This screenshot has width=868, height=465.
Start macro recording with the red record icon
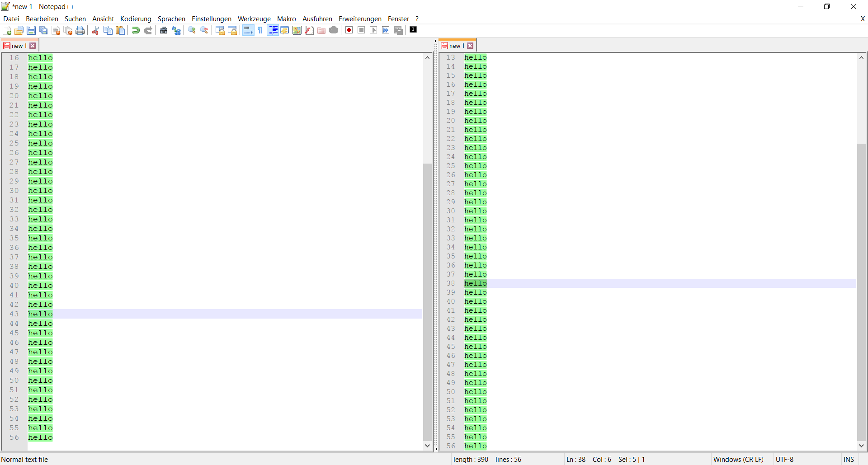[x=349, y=30]
